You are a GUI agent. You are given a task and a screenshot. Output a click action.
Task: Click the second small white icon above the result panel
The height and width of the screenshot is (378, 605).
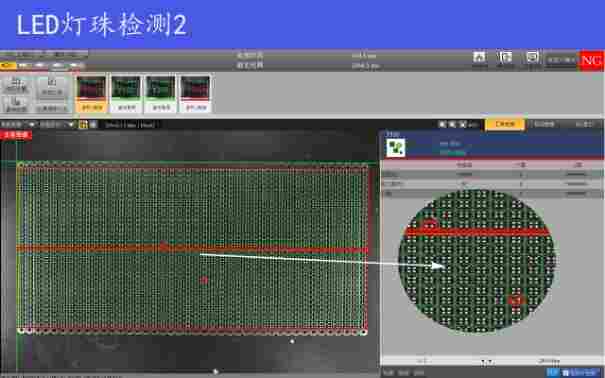point(452,124)
